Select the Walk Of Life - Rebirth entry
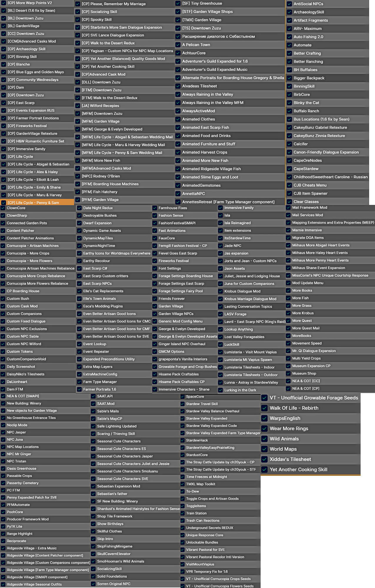Image resolution: width=375 pixels, height=588 pixels. (311, 408)
